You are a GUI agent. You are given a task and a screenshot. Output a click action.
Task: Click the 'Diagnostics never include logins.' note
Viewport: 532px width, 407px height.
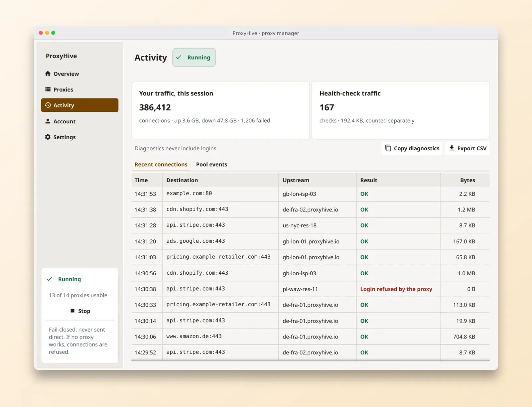[176, 148]
